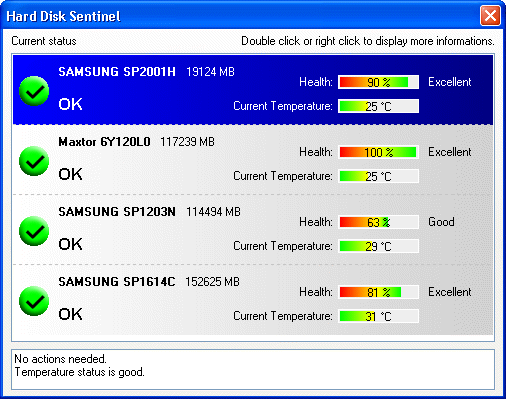This screenshot has height=399, width=506.
Task: Click the OK status of Maxtor 6Y120L0
Action: tap(70, 174)
